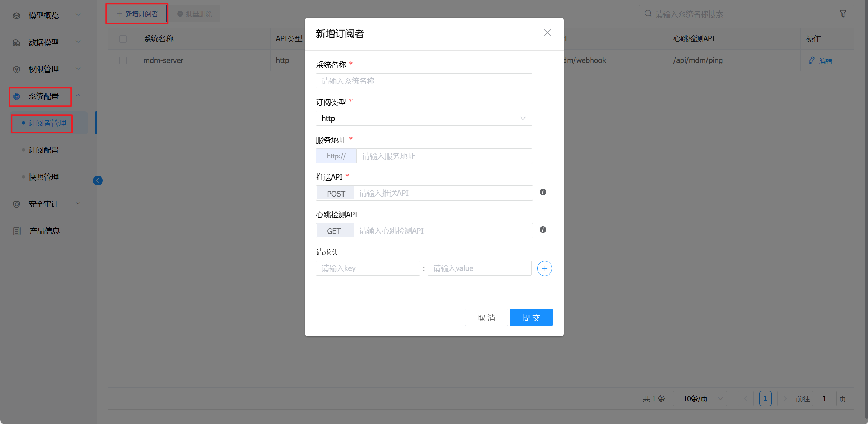868x424 pixels.
Task: Focus the 请输入key header field
Action: 368,268
